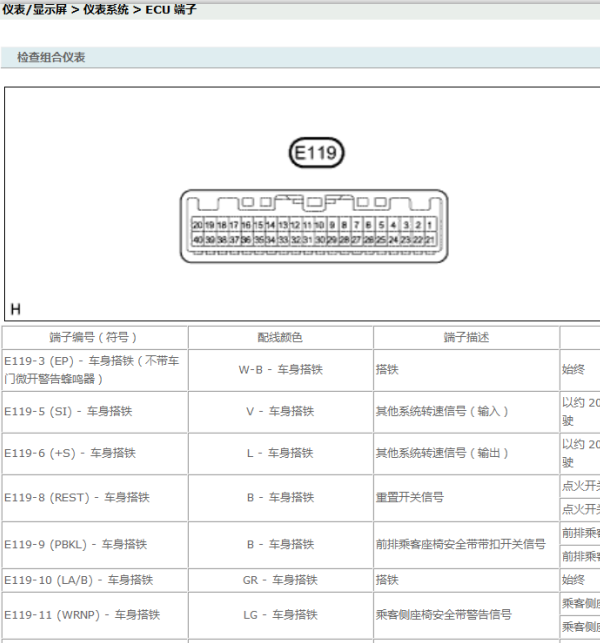Select the 检查组合仪表 section header
This screenshot has height=643, width=600.
(51, 58)
